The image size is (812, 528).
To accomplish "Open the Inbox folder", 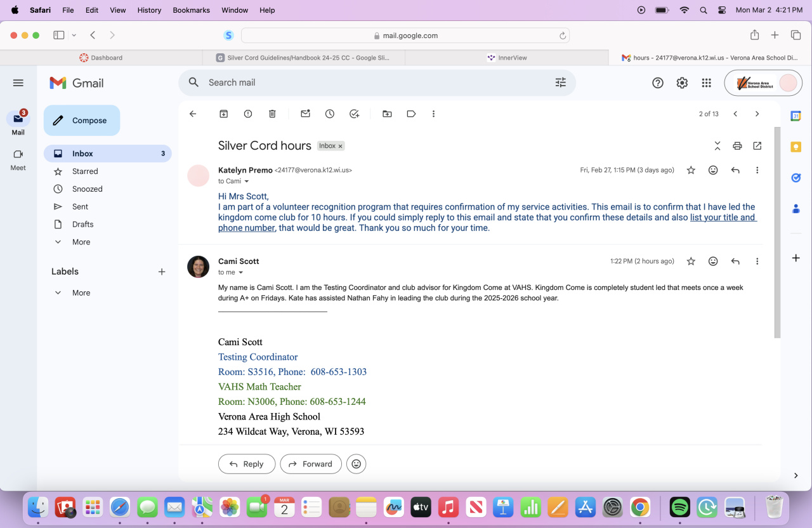I will [x=107, y=154].
